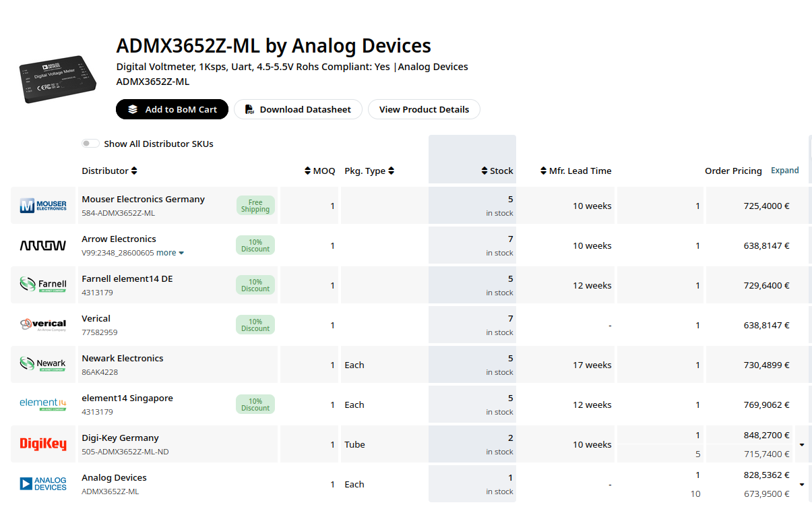This screenshot has height=507, width=812.
Task: Click Mouser Free Shipping badge
Action: coord(255,206)
